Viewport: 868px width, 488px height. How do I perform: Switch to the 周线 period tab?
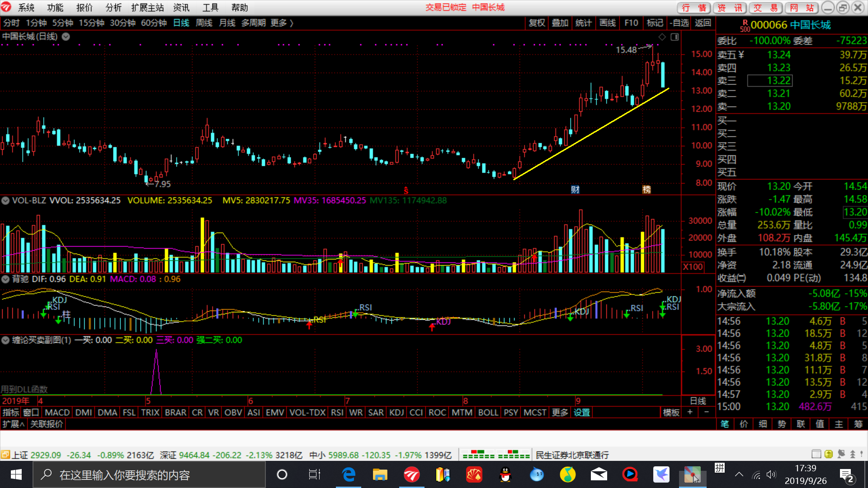(x=204, y=23)
